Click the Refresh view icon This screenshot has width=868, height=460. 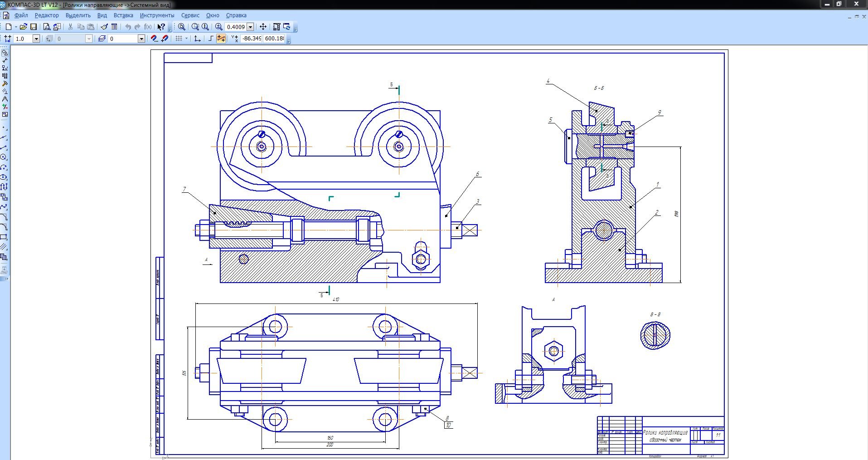[x=287, y=27]
